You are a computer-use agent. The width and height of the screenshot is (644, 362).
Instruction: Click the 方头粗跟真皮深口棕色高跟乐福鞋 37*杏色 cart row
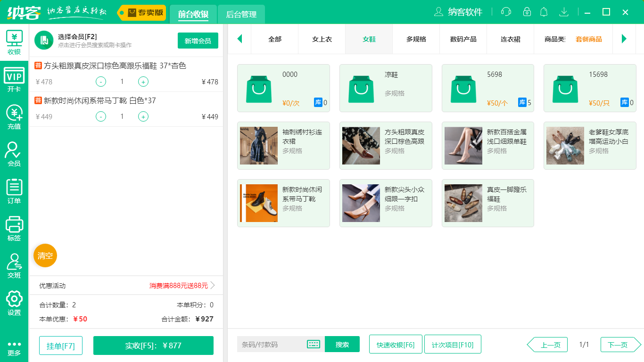[126, 74]
